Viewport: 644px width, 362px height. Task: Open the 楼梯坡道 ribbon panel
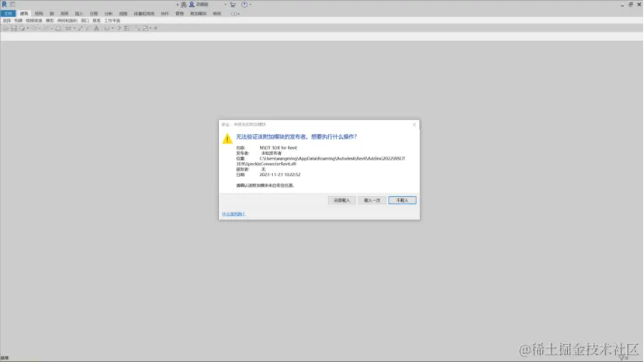(x=33, y=20)
